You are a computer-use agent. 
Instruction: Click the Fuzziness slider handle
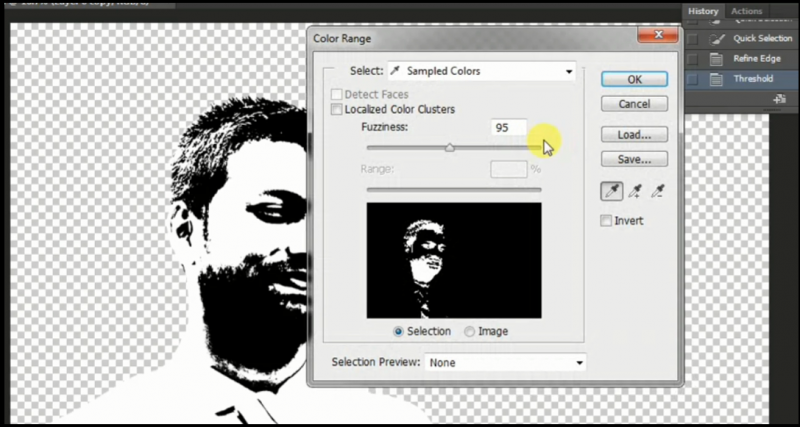449,147
